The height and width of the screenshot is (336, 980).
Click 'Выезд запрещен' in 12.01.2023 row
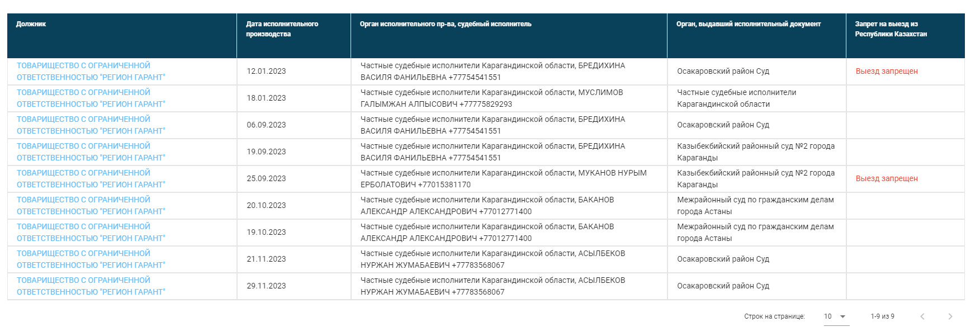pos(887,72)
